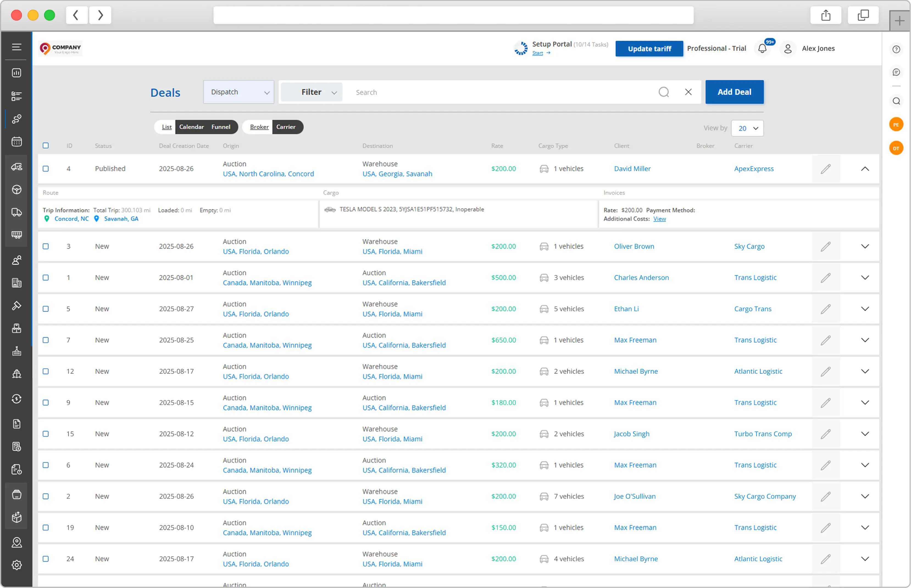Edit the Oliver Brown deal pencil icon
911x588 pixels.
(826, 247)
